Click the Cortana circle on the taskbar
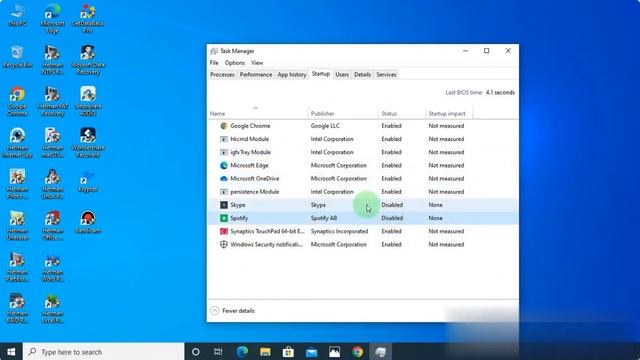 point(196,351)
